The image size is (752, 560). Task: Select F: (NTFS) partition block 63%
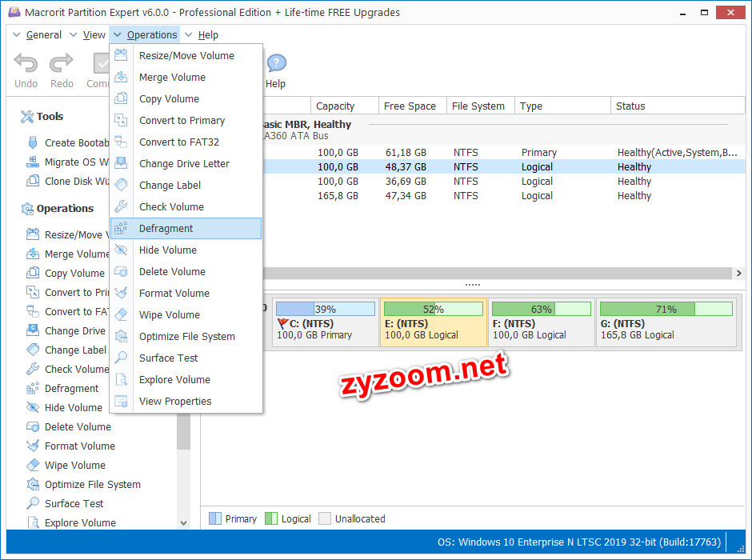(x=542, y=322)
